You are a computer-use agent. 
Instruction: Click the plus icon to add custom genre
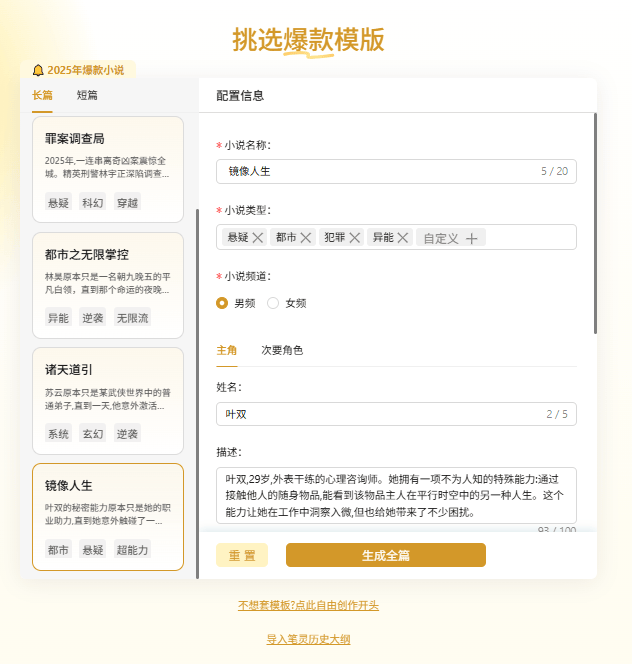(472, 238)
